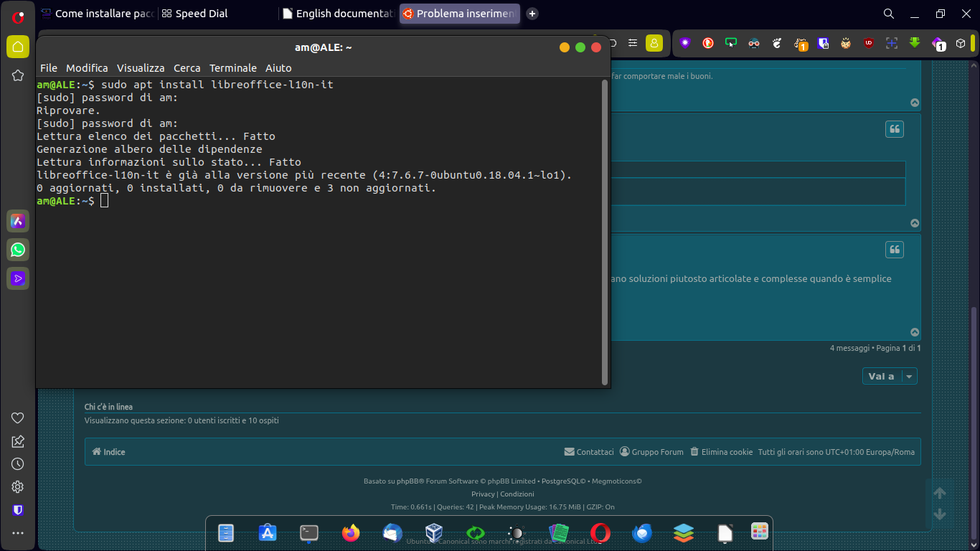Open Opera sidebar history clock

[18, 464]
